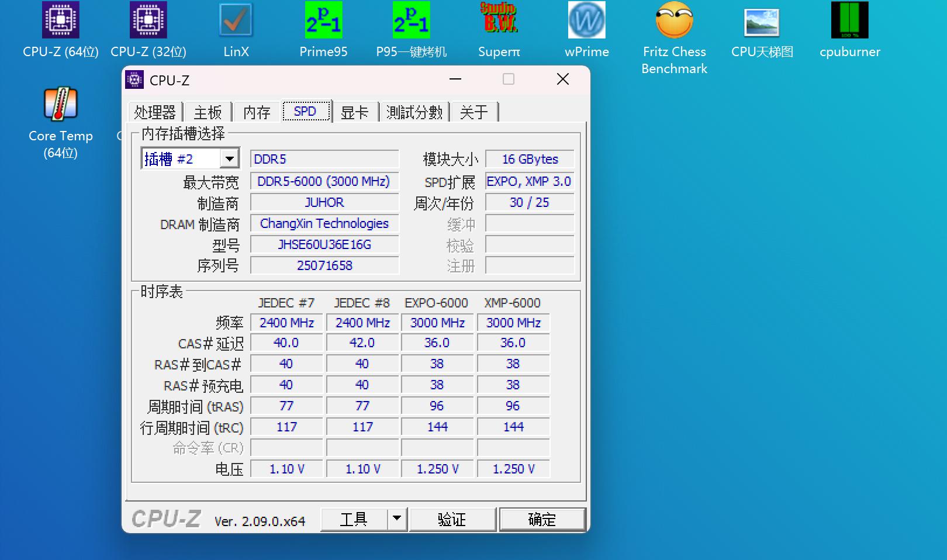Viewport: 947px width, 560px height.
Task: Expand the 插槽 #2 slot dropdown
Action: (230, 158)
